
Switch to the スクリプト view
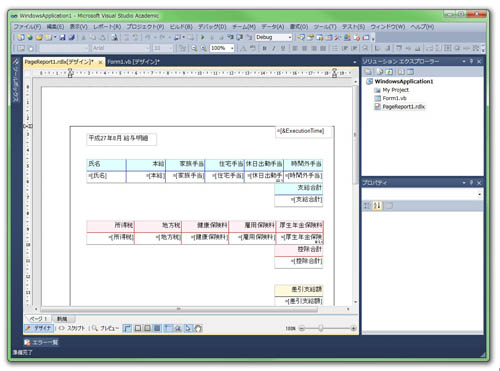coord(72,329)
